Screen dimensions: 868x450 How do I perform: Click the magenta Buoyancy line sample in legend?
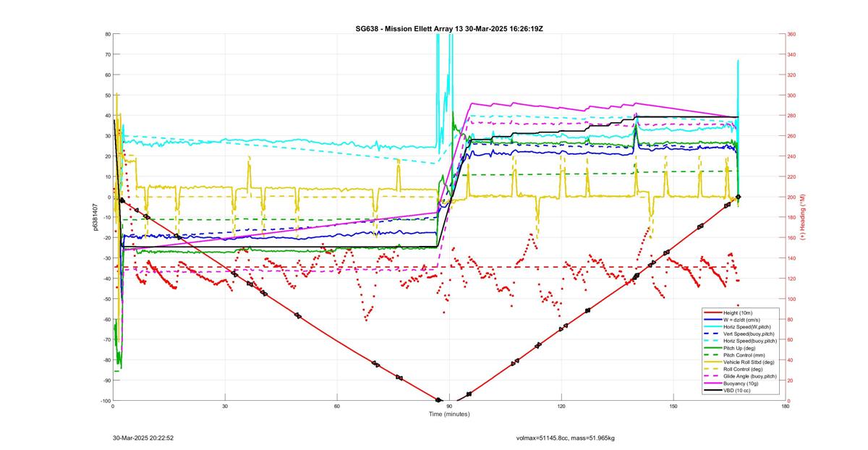pos(712,383)
